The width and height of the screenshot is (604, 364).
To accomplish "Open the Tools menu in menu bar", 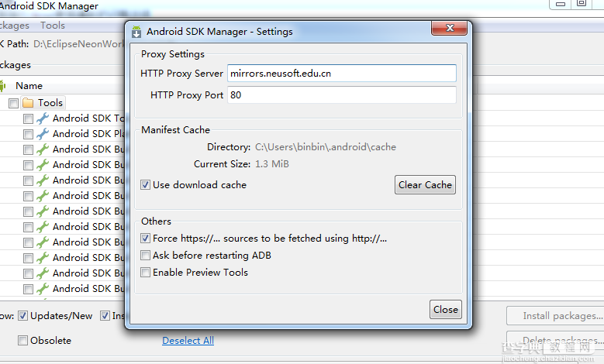I will (x=53, y=26).
